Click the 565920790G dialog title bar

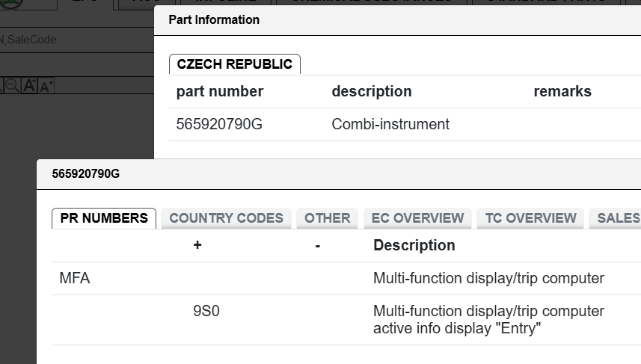coord(339,174)
